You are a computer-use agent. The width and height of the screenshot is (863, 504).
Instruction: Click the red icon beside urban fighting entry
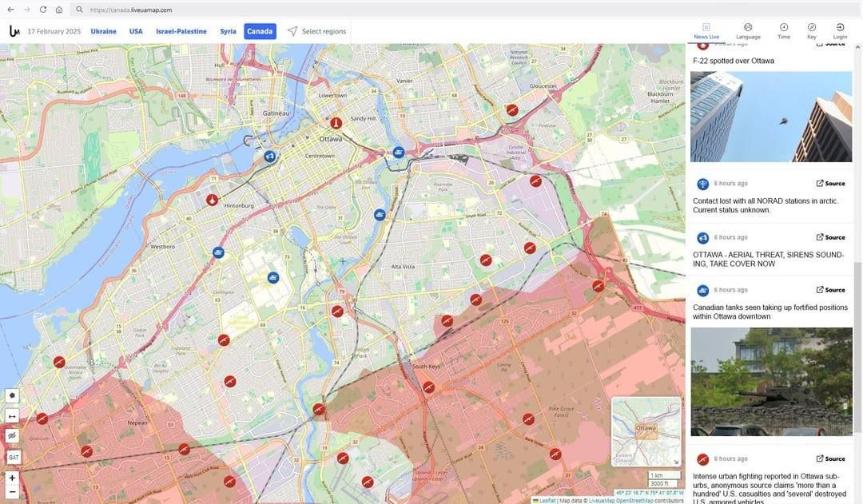pos(702,459)
